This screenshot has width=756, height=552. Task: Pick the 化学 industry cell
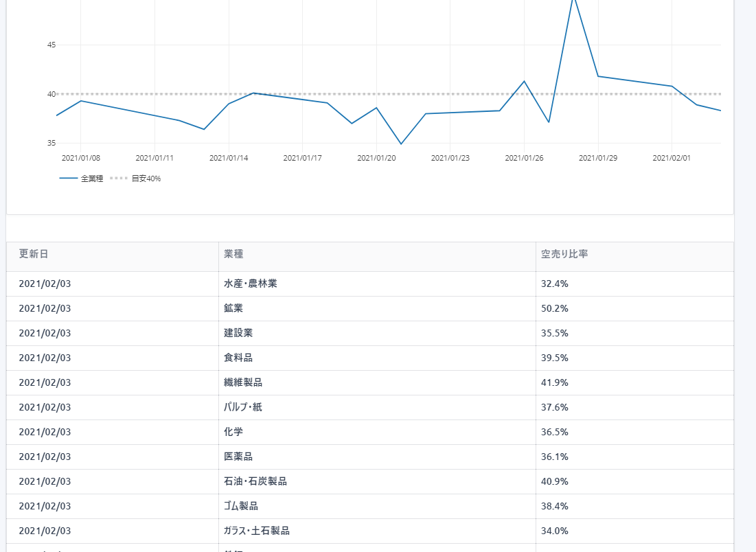coord(233,432)
